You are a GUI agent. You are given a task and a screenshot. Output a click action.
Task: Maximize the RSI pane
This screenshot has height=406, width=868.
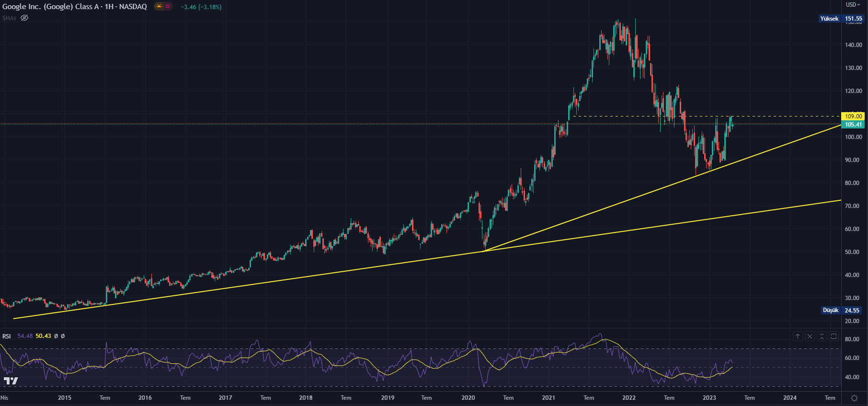pos(834,336)
